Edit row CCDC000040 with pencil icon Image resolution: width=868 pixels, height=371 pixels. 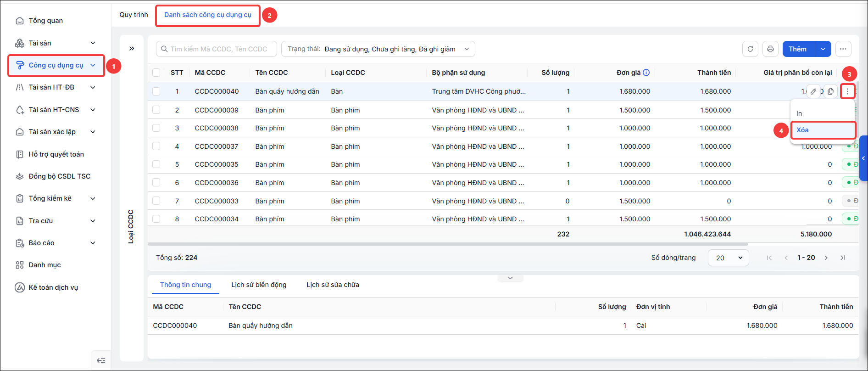pyautogui.click(x=813, y=91)
